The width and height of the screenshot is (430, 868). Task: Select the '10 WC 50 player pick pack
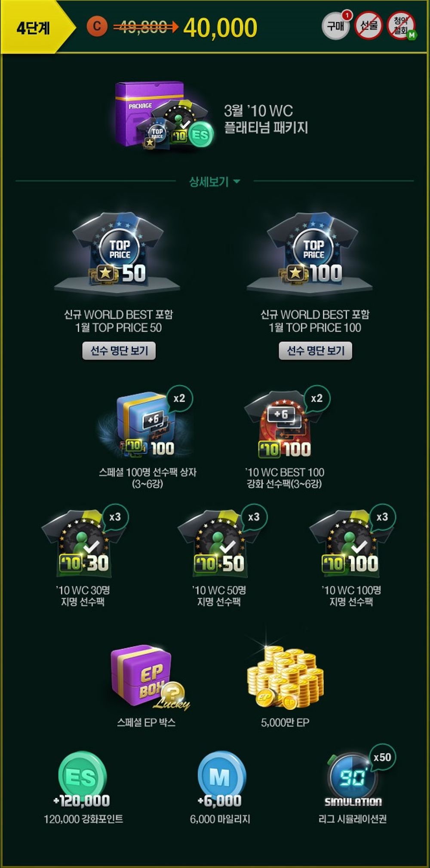[x=219, y=544]
